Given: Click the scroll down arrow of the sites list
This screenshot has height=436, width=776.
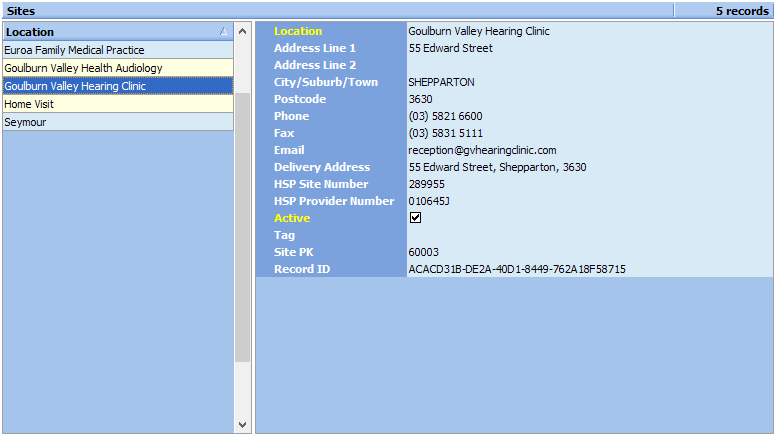Looking at the screenshot, I should point(242,425).
